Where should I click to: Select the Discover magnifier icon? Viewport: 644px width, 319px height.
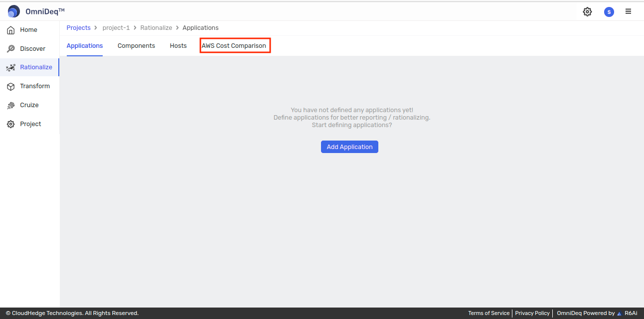pos(10,49)
